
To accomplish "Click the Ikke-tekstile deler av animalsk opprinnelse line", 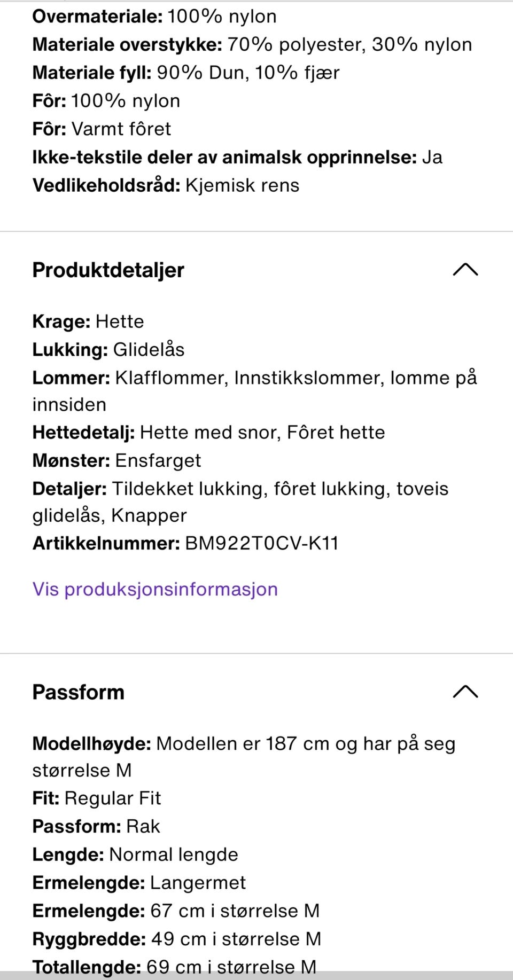I will (237, 158).
